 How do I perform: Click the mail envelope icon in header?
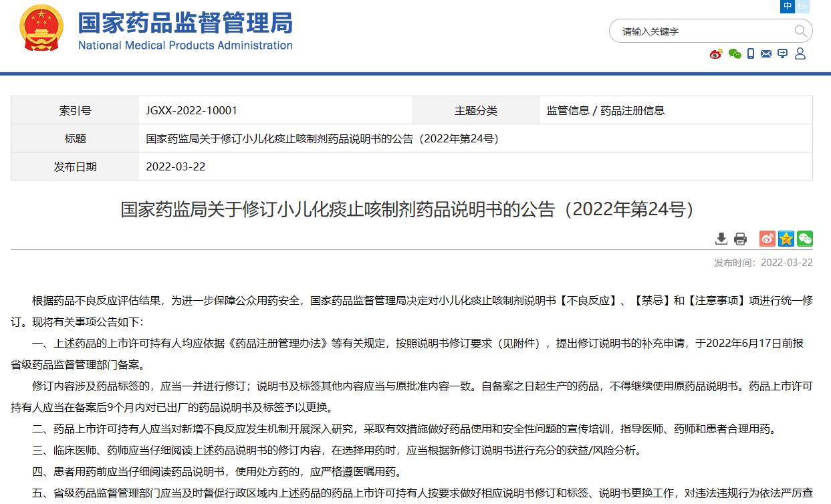pos(766,54)
